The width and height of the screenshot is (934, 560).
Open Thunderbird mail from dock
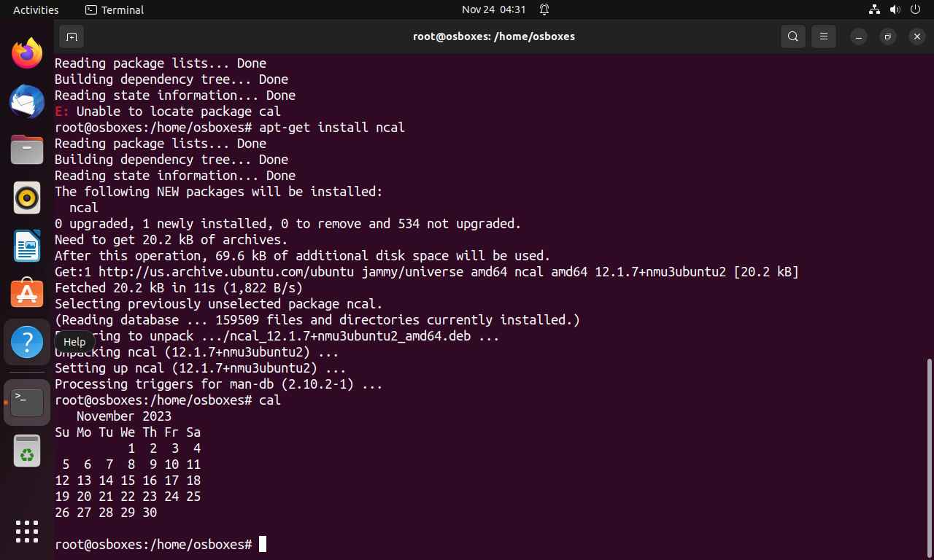27,101
